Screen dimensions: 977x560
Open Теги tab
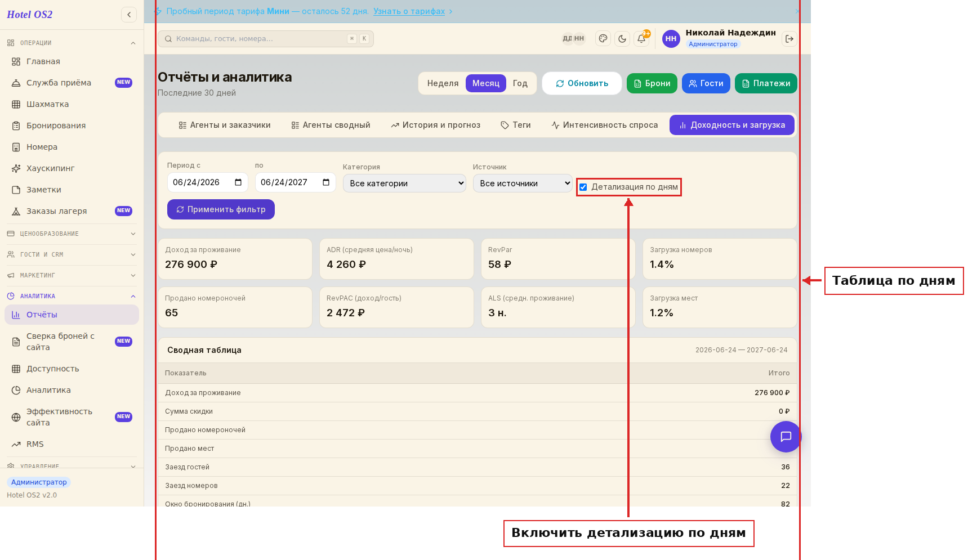click(x=516, y=125)
